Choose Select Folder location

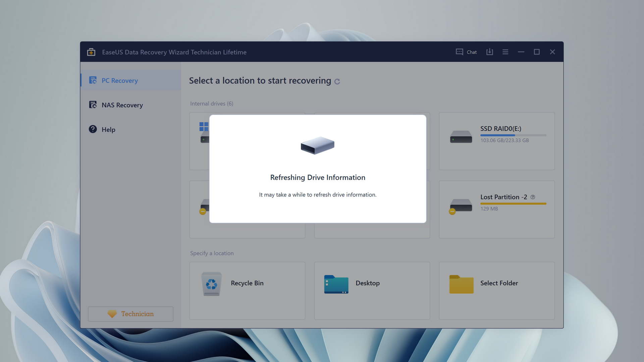tap(497, 291)
